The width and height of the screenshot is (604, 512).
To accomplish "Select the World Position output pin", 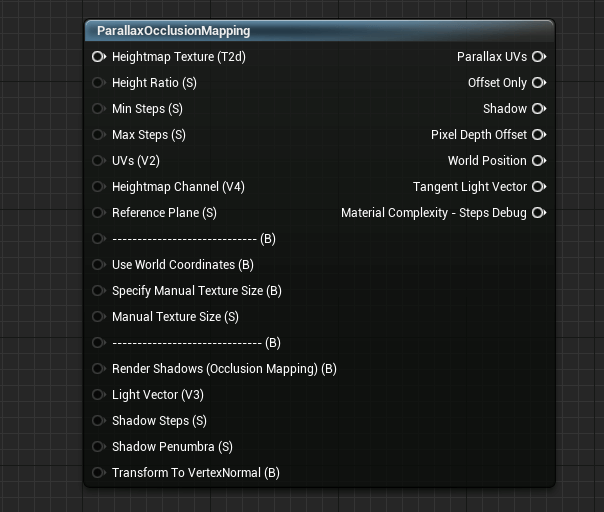I will pyautogui.click(x=538, y=161).
